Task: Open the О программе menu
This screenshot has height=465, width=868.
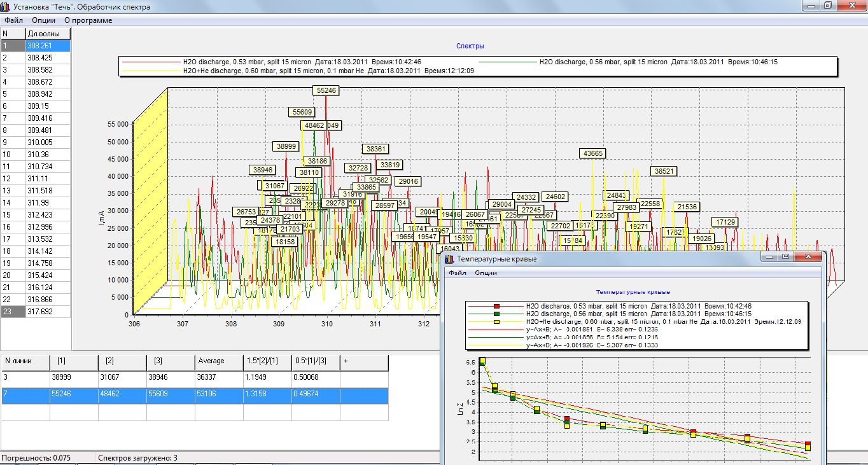Action: point(88,20)
